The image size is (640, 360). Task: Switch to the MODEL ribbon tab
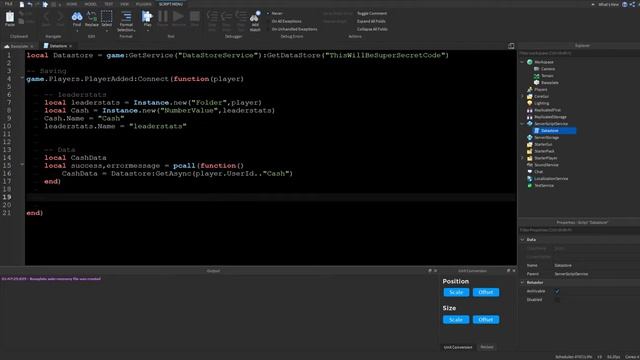(x=91, y=4)
